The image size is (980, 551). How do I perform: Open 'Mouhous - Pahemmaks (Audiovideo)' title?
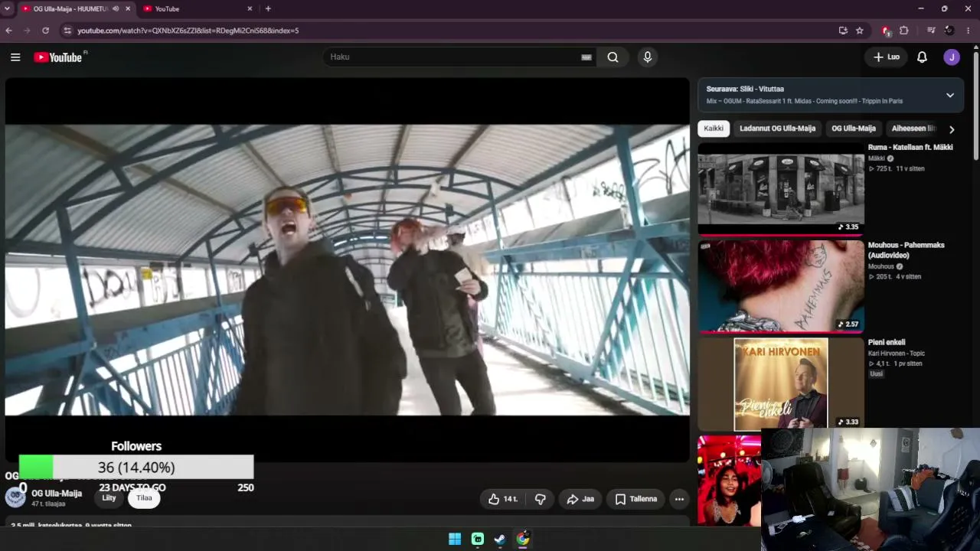coord(906,249)
